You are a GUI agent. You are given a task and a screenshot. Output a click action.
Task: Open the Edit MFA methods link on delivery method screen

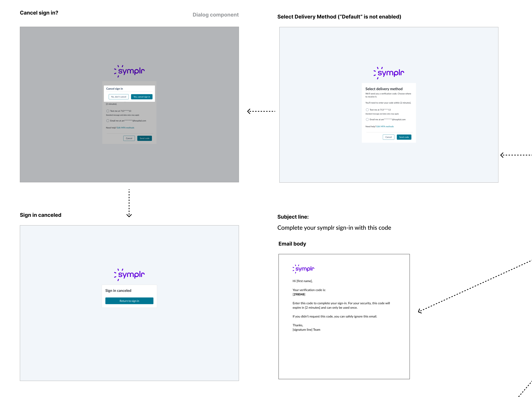pyautogui.click(x=385, y=126)
